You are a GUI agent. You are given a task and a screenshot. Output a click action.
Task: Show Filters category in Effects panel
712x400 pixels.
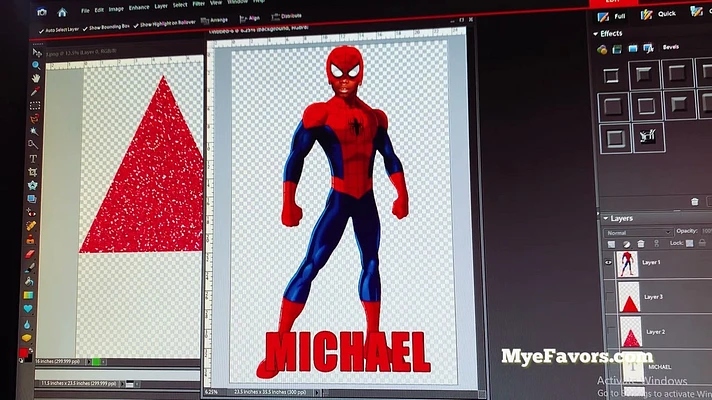(602, 49)
